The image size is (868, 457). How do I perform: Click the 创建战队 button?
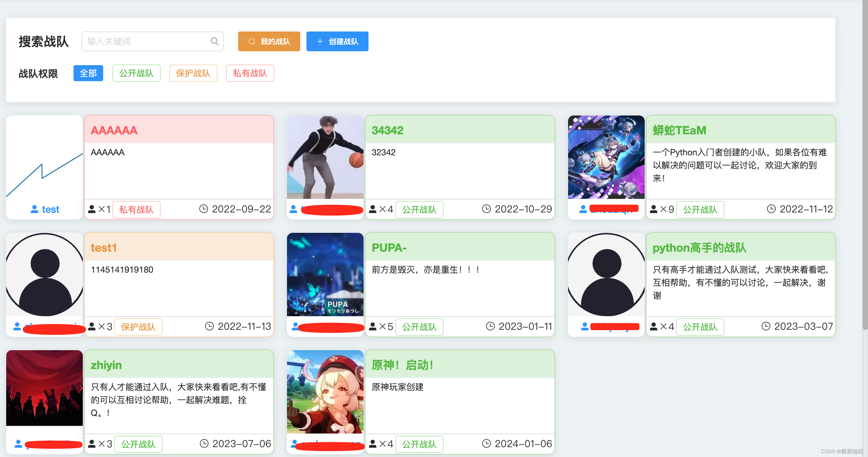337,41
